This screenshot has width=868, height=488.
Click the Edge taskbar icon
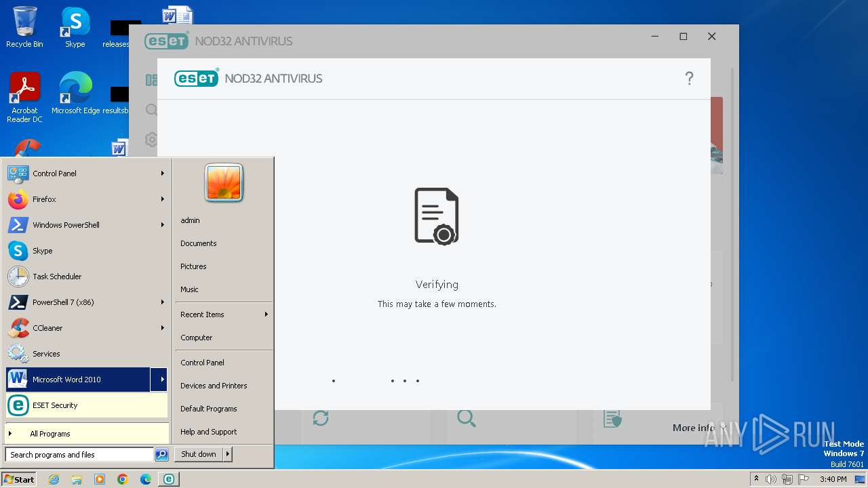(x=146, y=479)
